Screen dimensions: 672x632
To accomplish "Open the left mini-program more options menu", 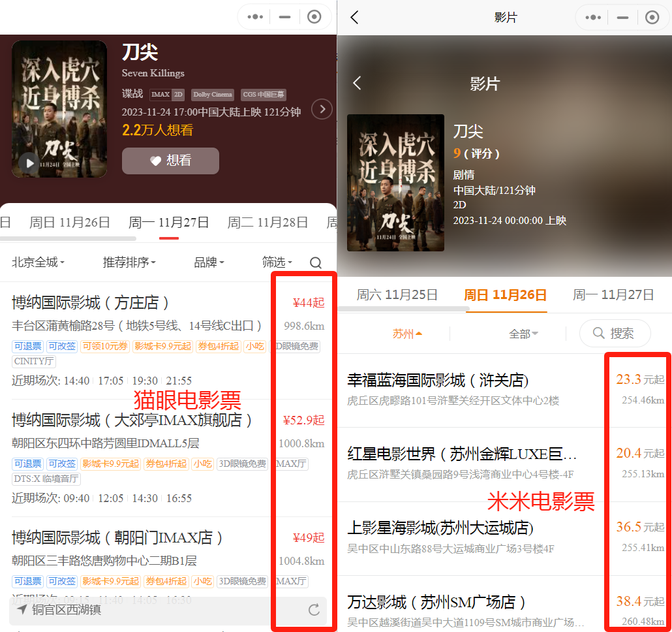I will tap(255, 17).
